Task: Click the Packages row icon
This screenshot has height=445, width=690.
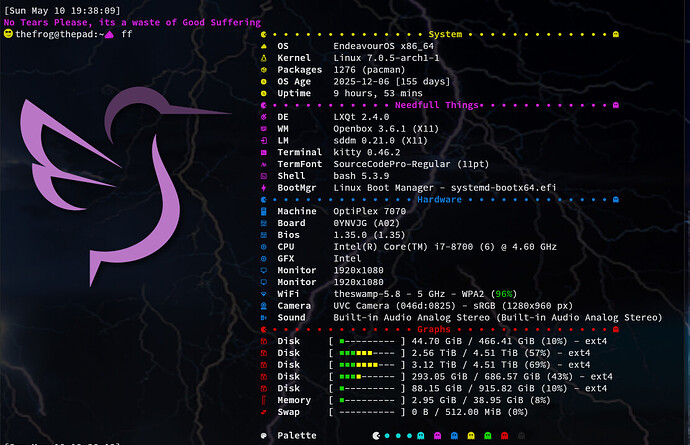Action: tap(264, 70)
